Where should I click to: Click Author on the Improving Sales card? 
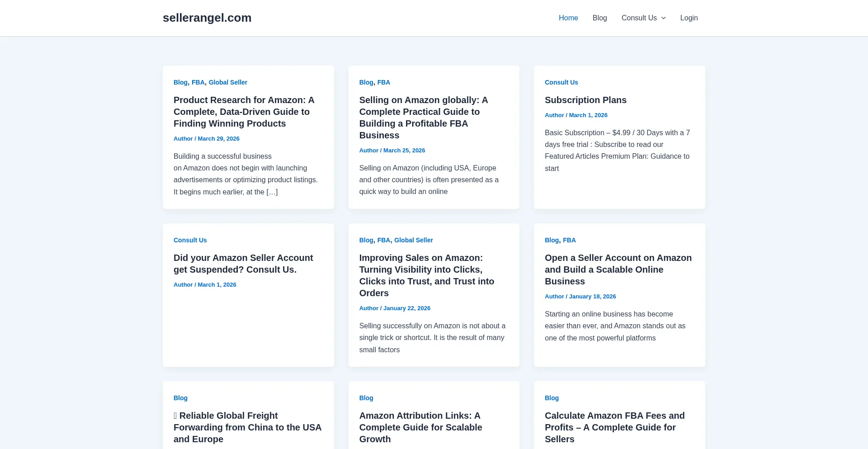pos(369,308)
